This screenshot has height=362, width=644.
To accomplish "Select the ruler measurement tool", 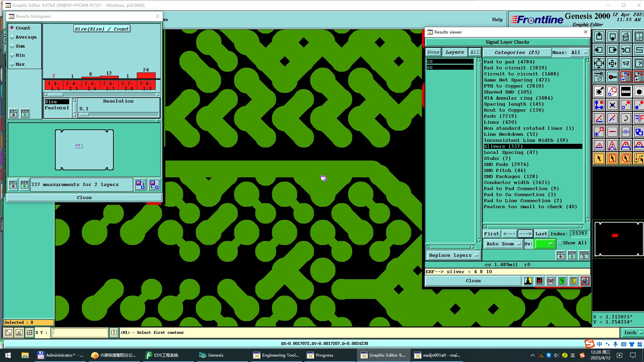I will pos(626,91).
